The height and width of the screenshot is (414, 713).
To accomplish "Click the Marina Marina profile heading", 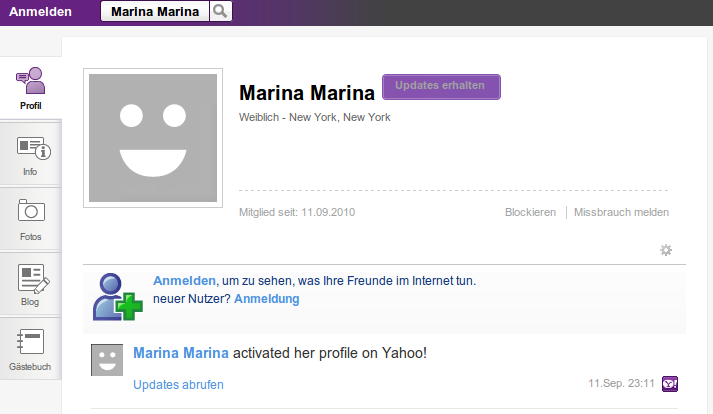I will 307,93.
